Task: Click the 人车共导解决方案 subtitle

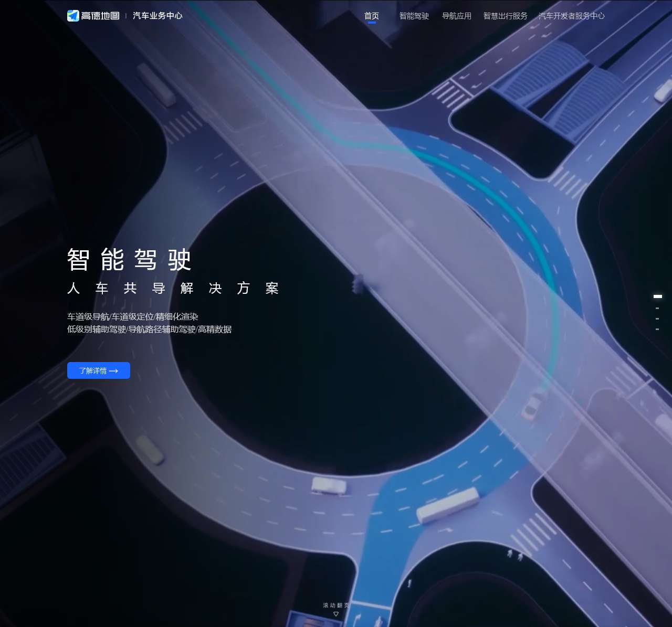Action: (x=173, y=288)
